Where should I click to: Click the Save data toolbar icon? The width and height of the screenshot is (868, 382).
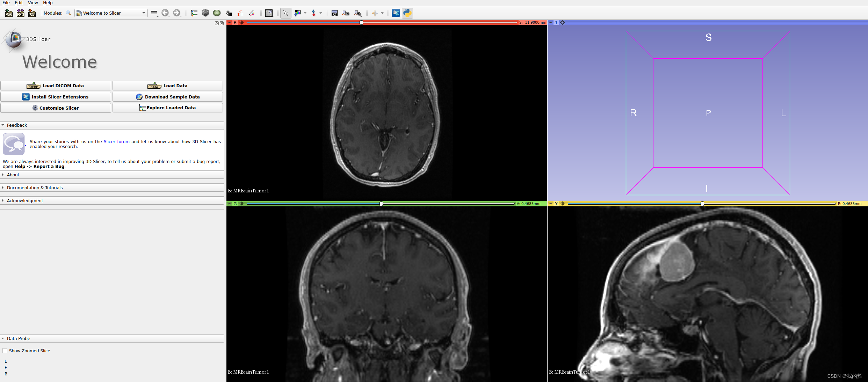coord(32,13)
